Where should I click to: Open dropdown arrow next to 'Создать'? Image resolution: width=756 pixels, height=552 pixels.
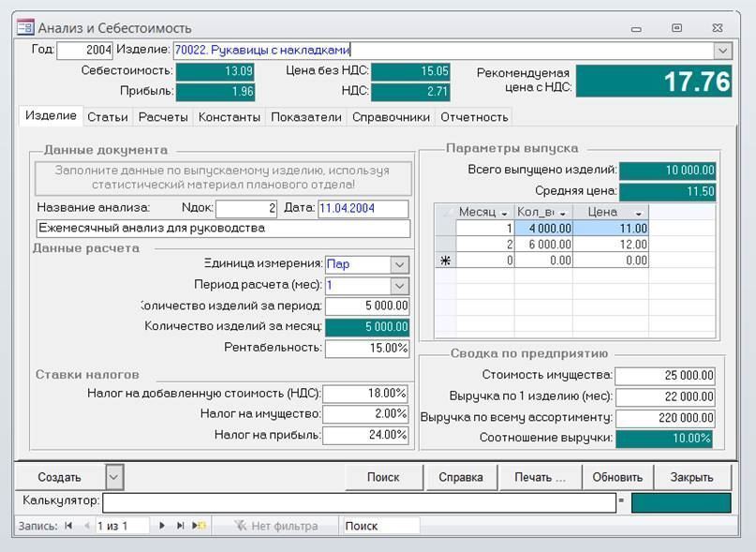point(113,477)
